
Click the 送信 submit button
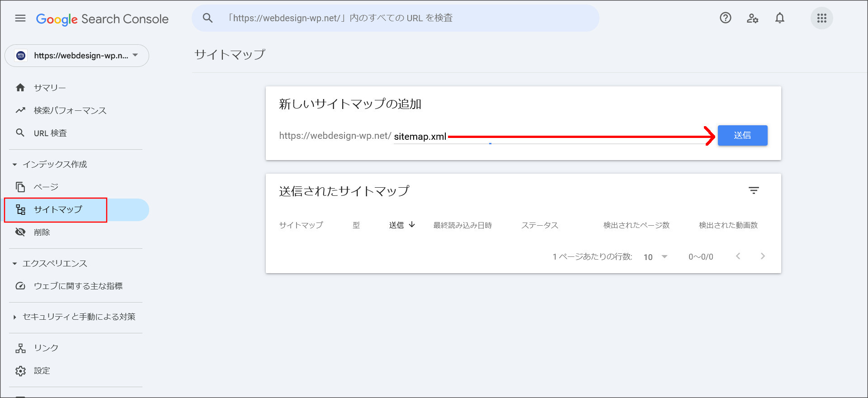tap(742, 135)
